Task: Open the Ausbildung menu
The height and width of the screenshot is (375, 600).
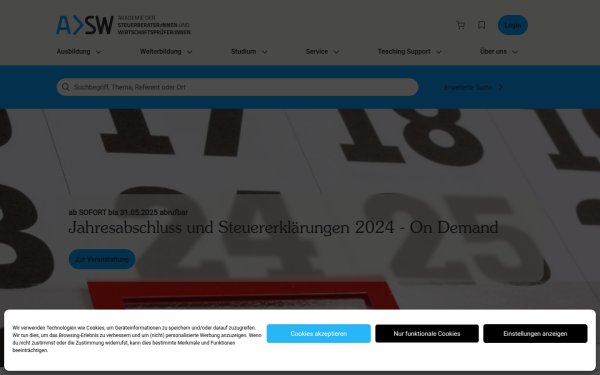Action: 73,51
